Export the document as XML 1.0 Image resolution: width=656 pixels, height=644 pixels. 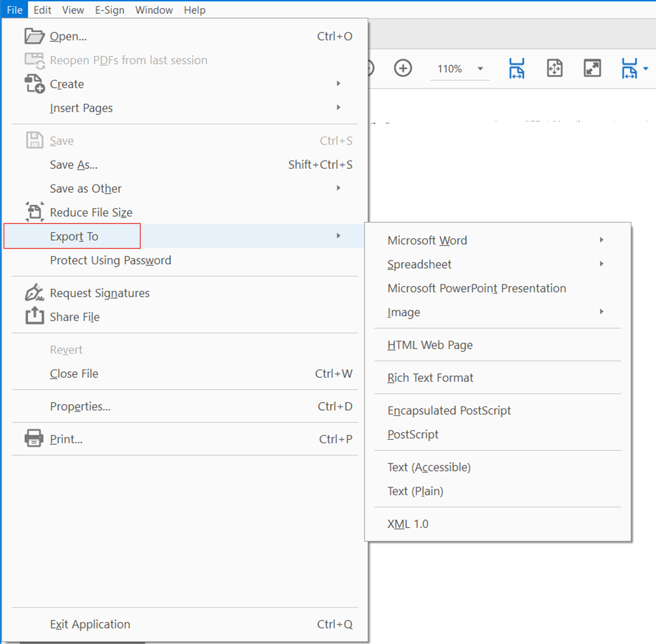408,523
